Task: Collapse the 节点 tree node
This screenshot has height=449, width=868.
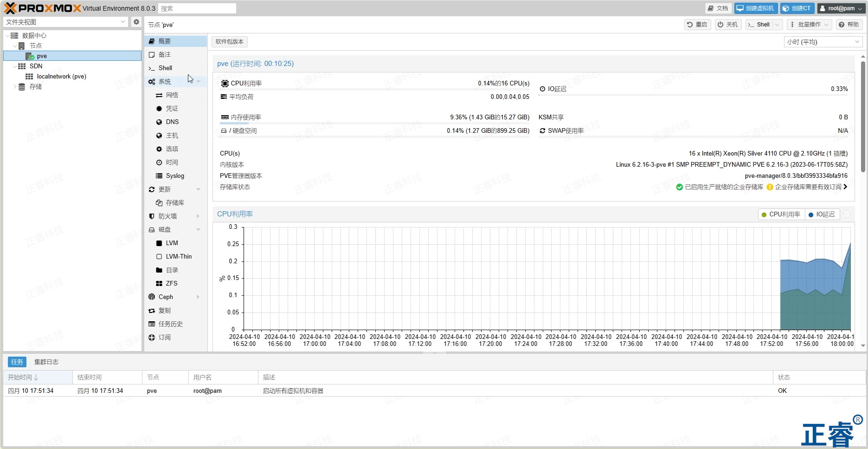Action: click(15, 46)
